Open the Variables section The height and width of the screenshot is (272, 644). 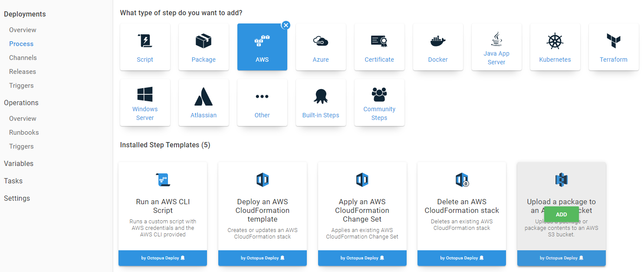pos(19,163)
